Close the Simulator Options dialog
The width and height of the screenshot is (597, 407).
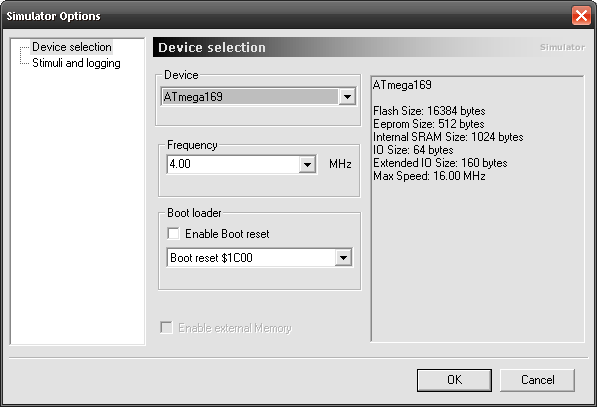point(581,16)
